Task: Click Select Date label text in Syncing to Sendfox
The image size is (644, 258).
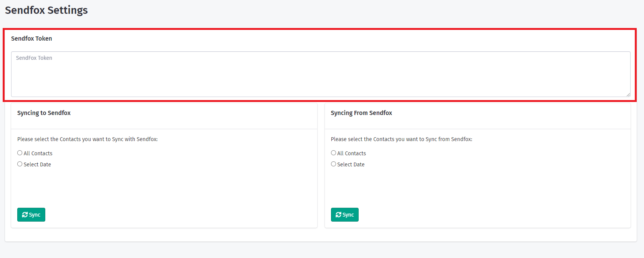Action: pos(37,164)
